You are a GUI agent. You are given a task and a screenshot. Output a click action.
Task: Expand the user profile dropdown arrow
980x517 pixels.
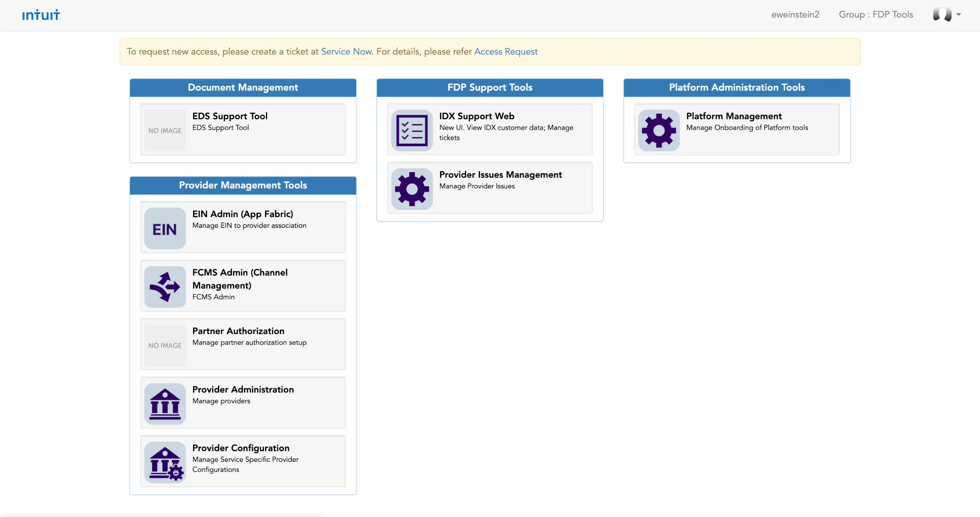pos(959,15)
